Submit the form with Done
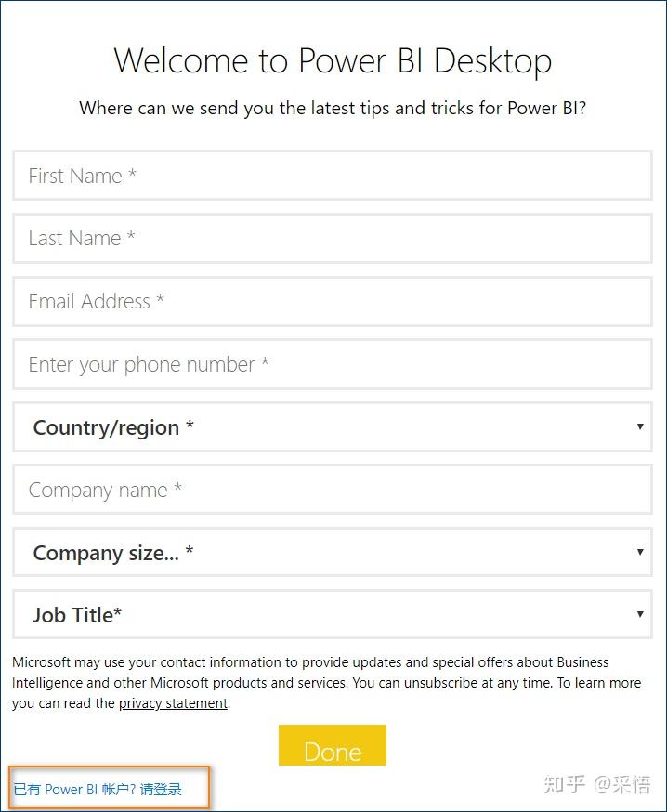Screen dimensions: 667x812 point(333,745)
